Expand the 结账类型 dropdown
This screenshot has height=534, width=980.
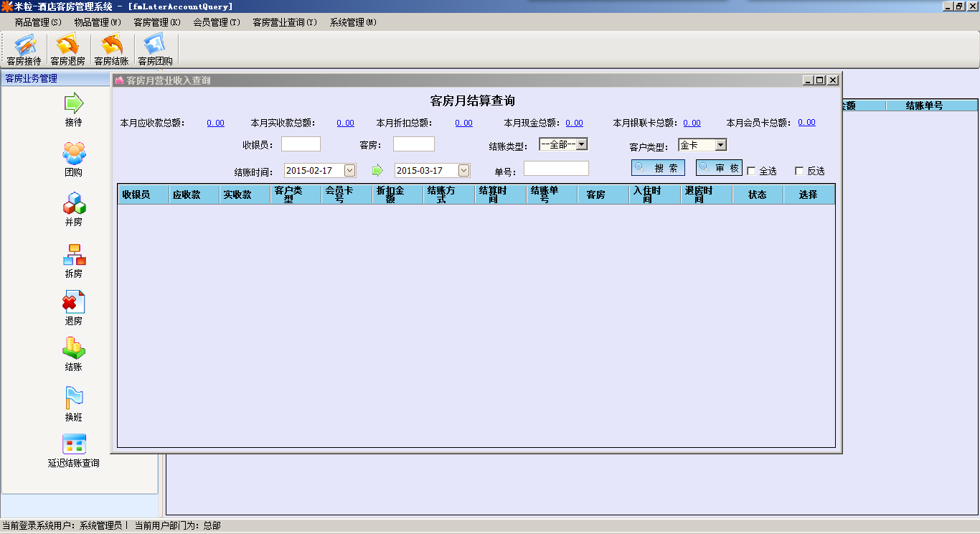[x=582, y=144]
